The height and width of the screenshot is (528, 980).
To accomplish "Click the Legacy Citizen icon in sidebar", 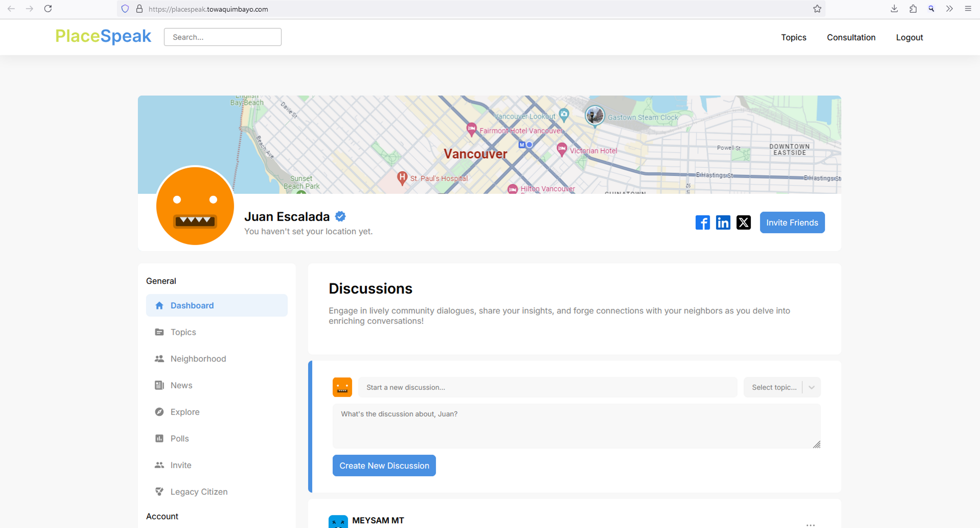I will coord(160,492).
